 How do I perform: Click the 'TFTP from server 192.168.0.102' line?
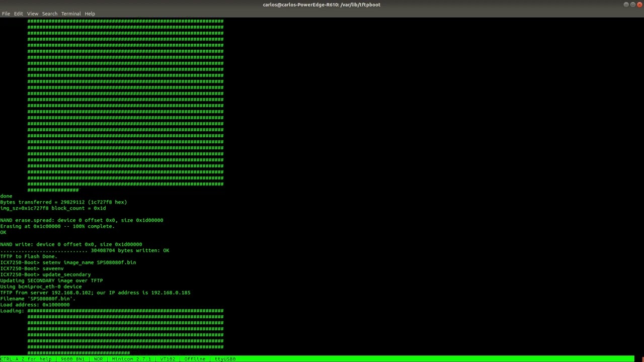[x=95, y=293]
